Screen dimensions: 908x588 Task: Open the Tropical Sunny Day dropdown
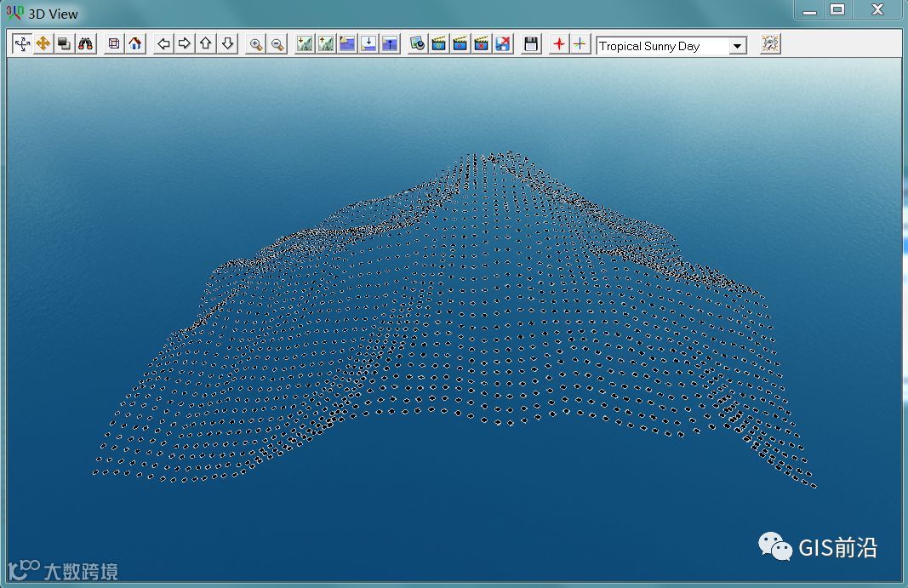coord(737,46)
